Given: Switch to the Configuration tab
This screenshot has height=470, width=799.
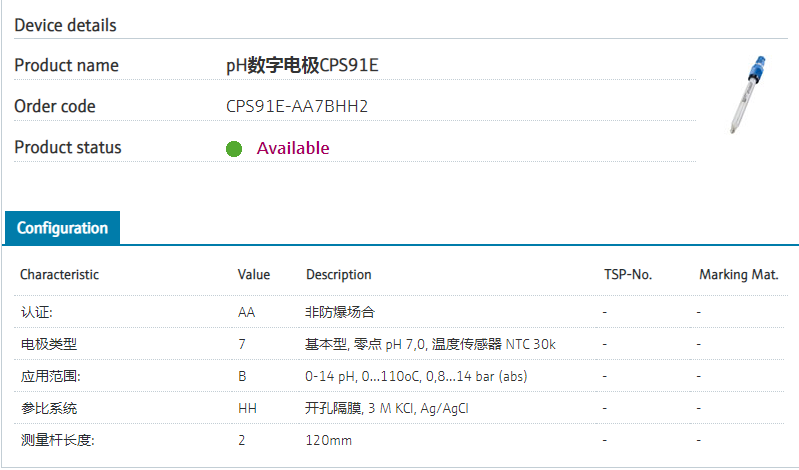Looking at the screenshot, I should (x=62, y=228).
